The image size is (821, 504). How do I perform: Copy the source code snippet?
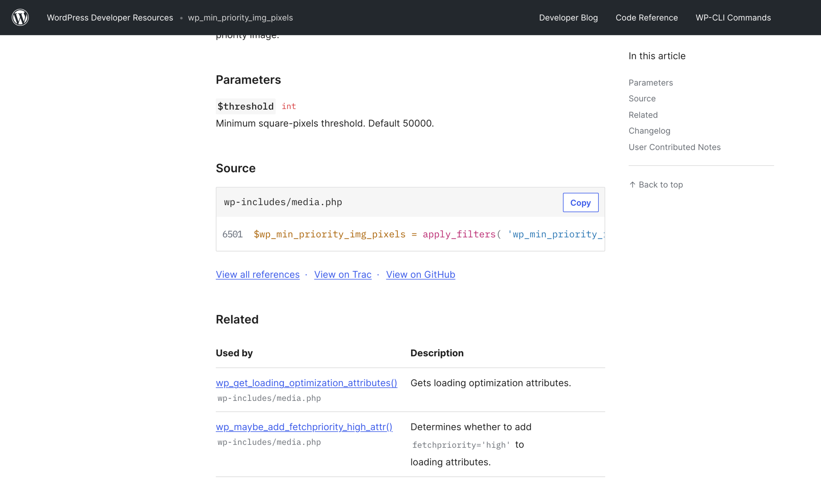click(580, 202)
